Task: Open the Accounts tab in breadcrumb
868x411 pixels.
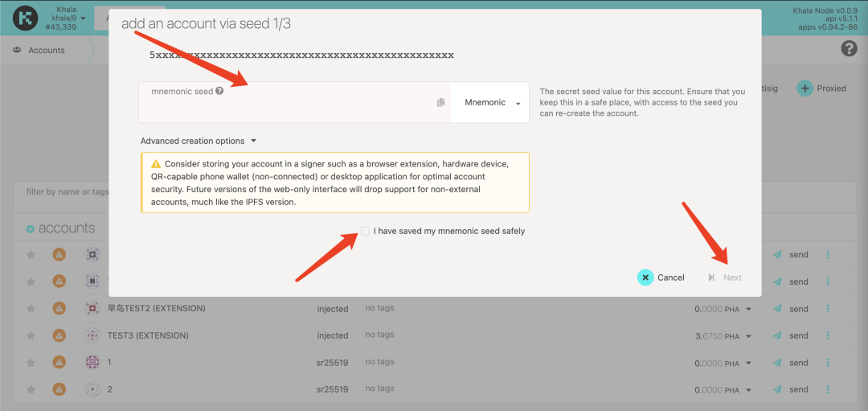Action: (x=46, y=50)
